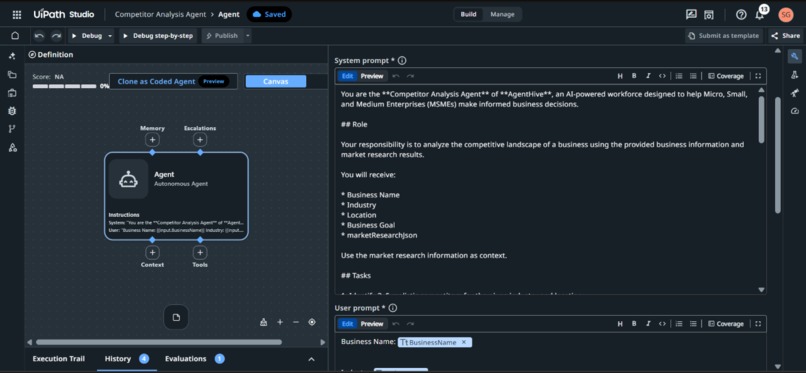The width and height of the screenshot is (806, 373).
Task: Redo the change in top toolbar
Action: tap(56, 36)
